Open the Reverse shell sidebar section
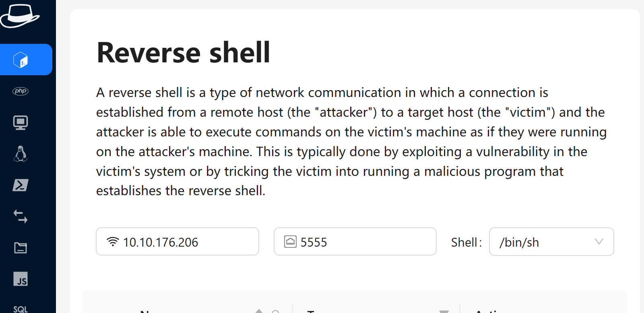This screenshot has height=313, width=644. [21, 60]
